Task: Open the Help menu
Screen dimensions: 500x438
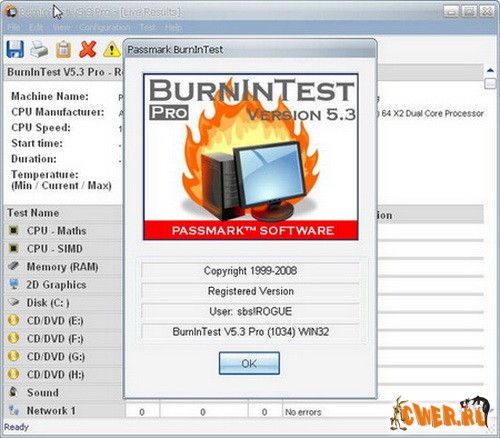Action: tap(173, 27)
